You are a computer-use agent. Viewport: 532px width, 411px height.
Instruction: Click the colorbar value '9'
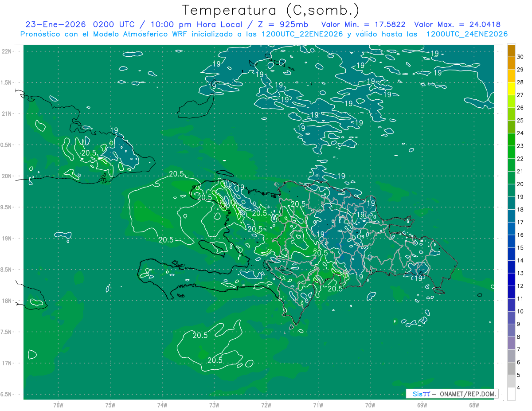coord(519,324)
